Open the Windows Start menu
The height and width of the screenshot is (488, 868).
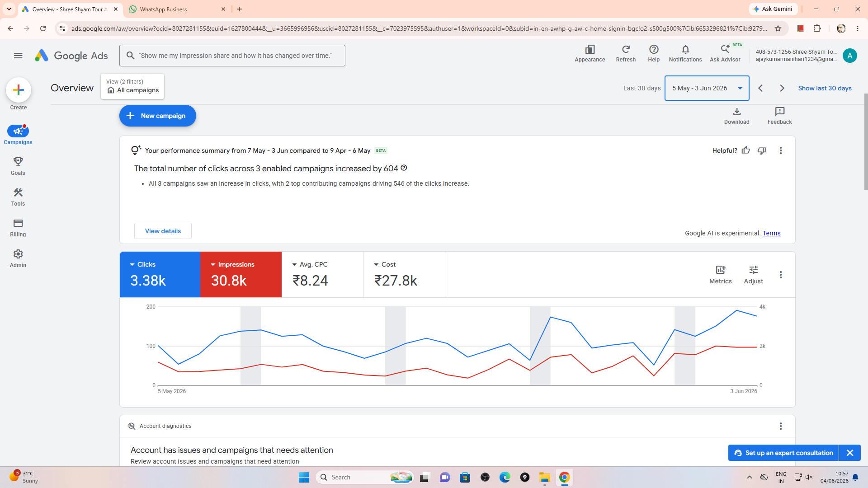pyautogui.click(x=304, y=477)
